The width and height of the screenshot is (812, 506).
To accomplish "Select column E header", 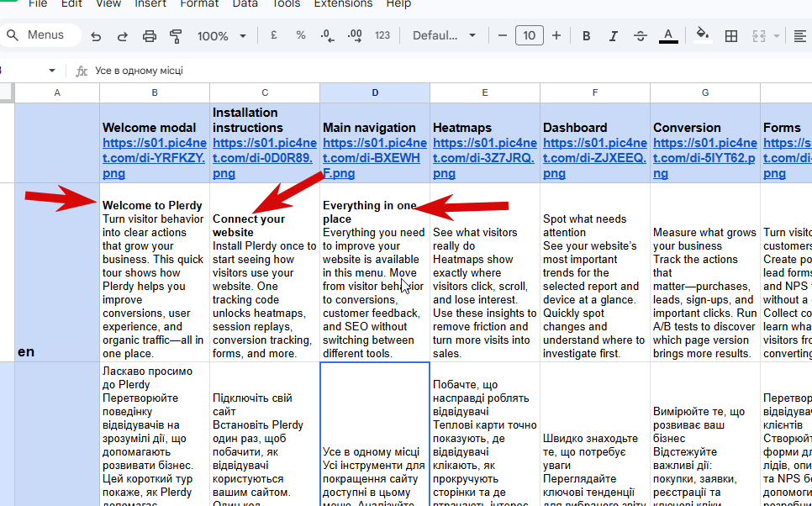I will 485,92.
